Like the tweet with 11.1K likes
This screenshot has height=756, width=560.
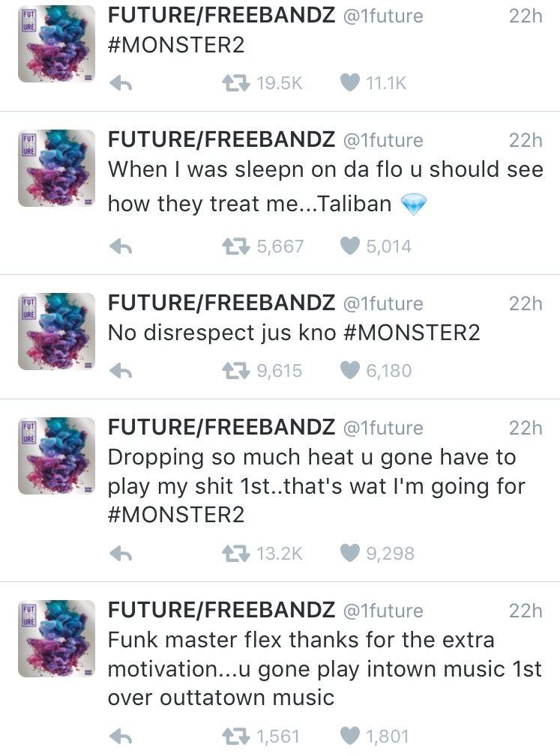[350, 83]
